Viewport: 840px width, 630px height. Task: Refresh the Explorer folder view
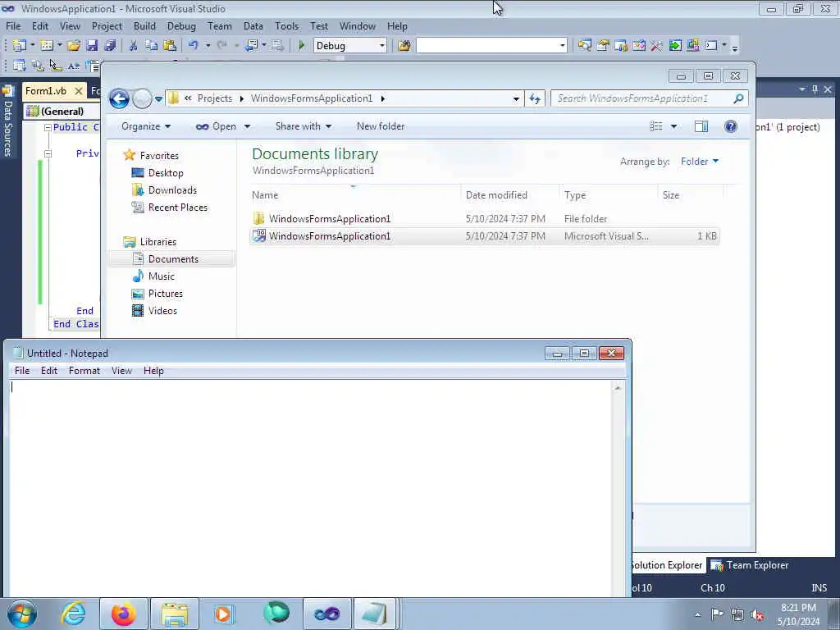tap(535, 98)
